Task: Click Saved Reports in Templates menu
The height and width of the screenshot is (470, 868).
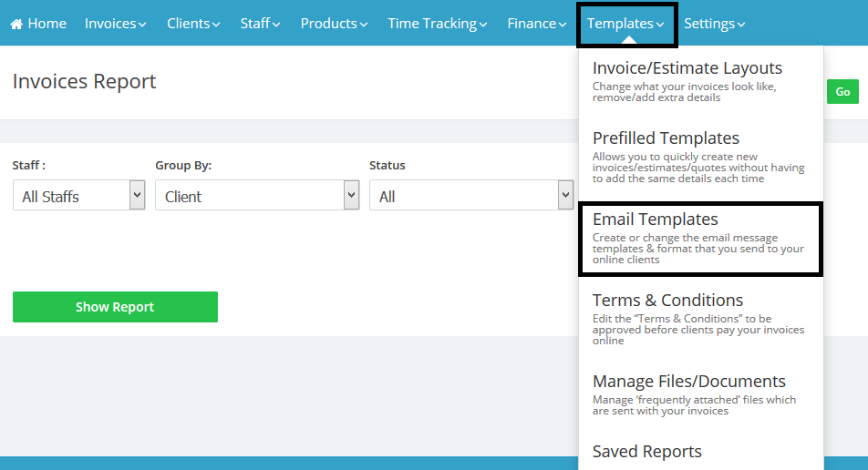Action: (x=646, y=452)
